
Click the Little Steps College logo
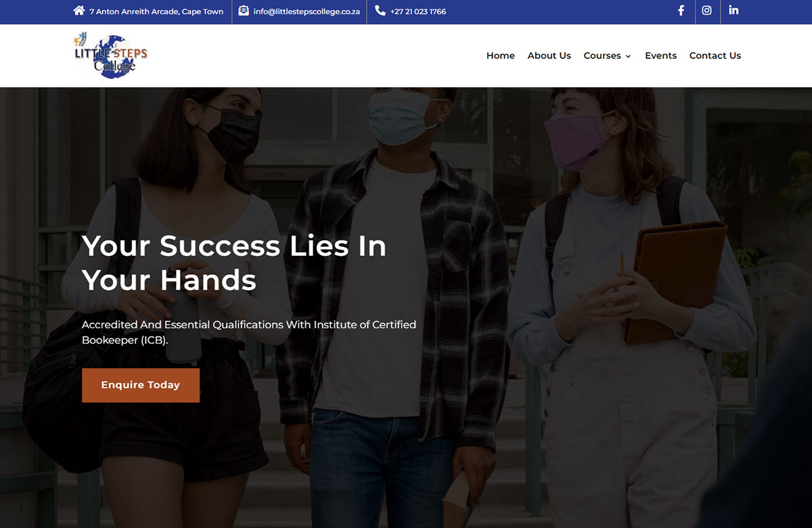point(110,56)
